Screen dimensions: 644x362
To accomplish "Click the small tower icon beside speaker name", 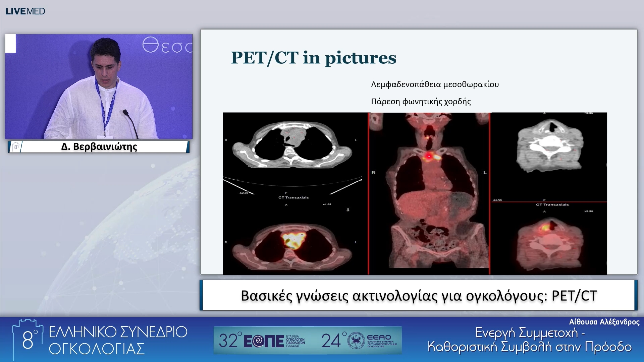I will point(15,147).
